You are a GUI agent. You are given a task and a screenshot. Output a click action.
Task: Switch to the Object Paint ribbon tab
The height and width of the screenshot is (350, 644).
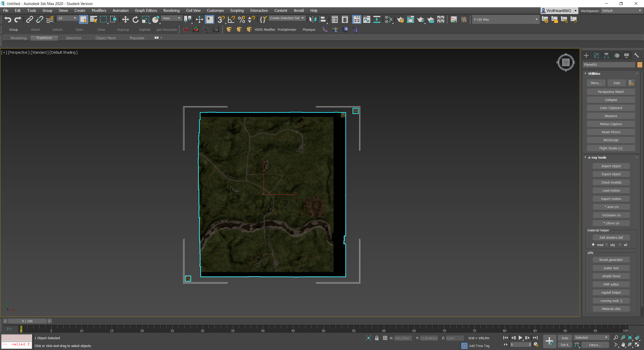coord(106,38)
